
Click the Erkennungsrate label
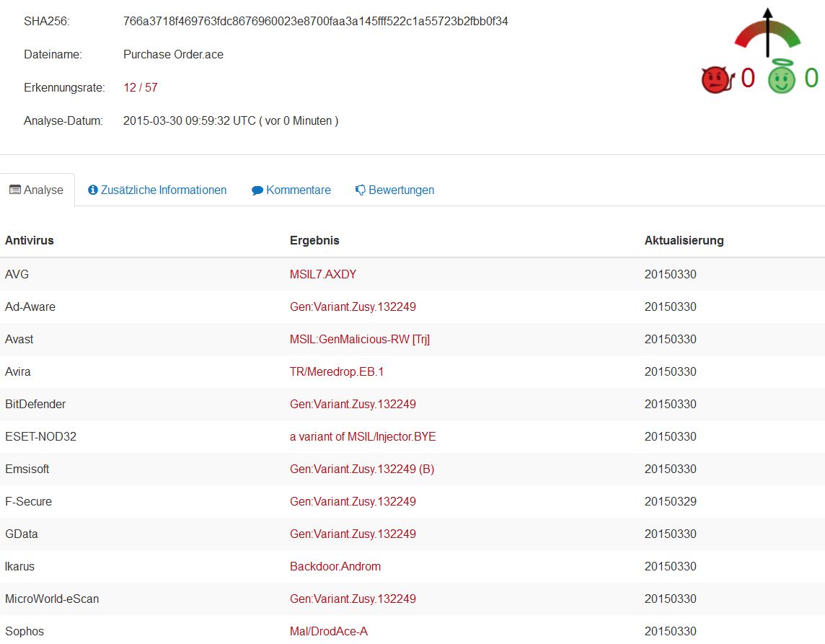click(64, 87)
